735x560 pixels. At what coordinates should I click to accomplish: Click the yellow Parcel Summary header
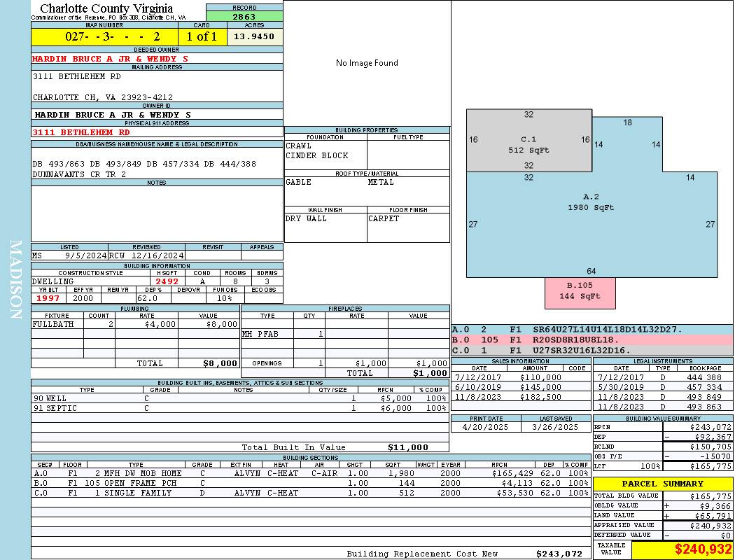(x=662, y=484)
